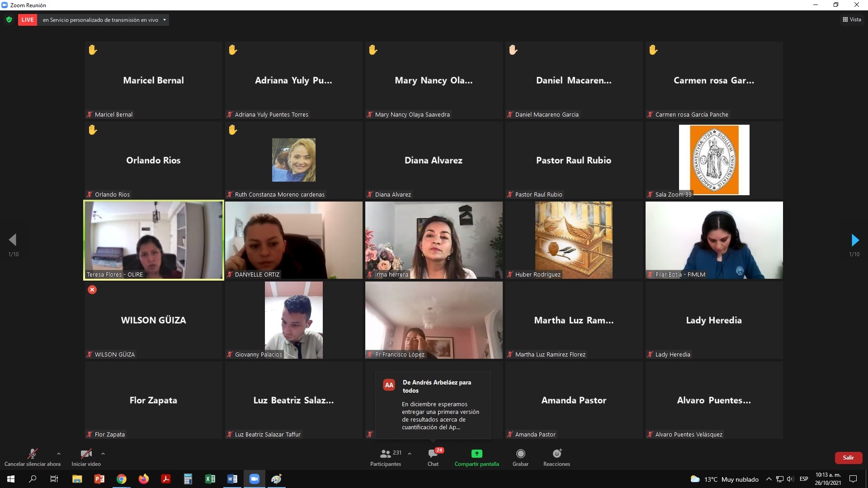
Task: Open Andrés Arbeláez chat message popup
Action: tap(433, 405)
